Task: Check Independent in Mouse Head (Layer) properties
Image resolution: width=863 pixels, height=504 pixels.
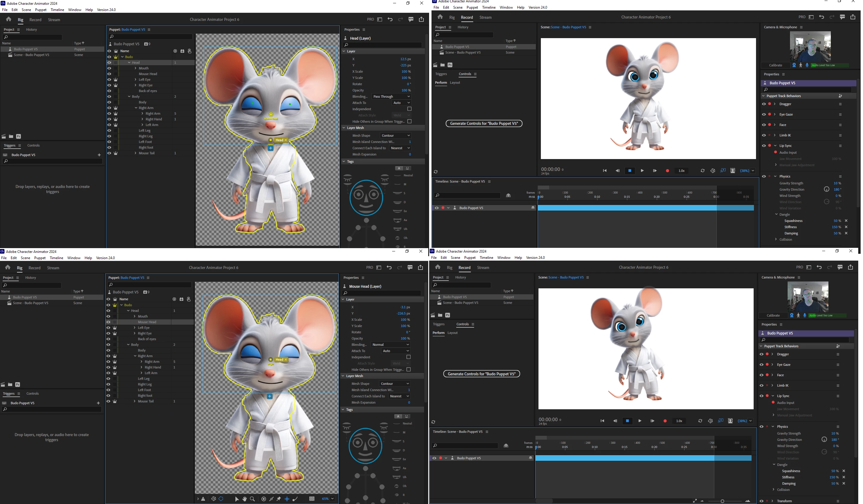Action: tap(408, 357)
